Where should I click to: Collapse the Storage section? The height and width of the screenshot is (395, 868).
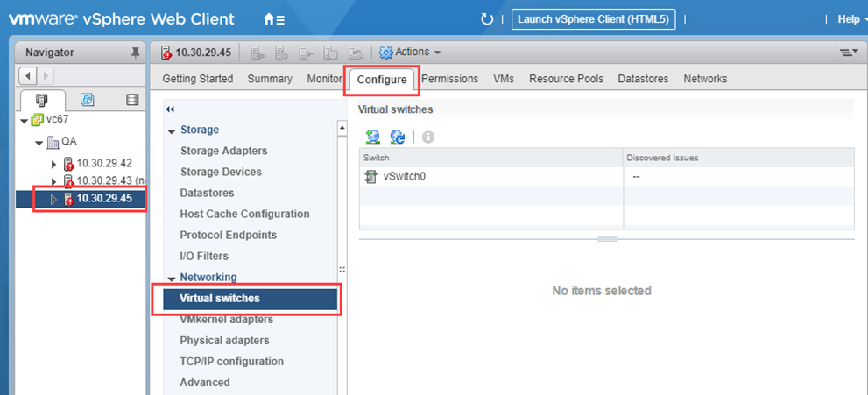click(x=171, y=130)
